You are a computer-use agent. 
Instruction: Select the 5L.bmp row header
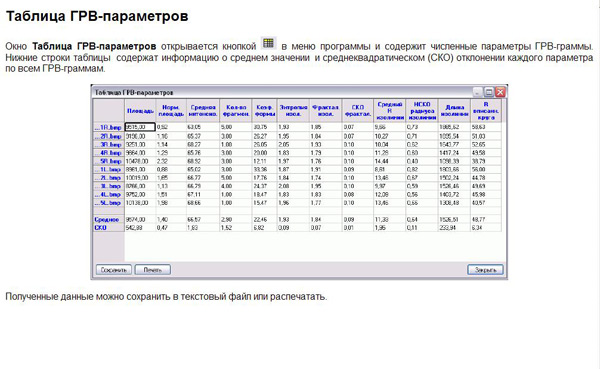(109, 203)
